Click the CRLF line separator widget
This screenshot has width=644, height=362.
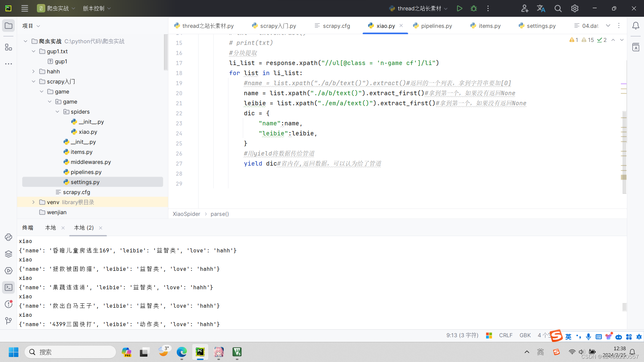pyautogui.click(x=505, y=335)
